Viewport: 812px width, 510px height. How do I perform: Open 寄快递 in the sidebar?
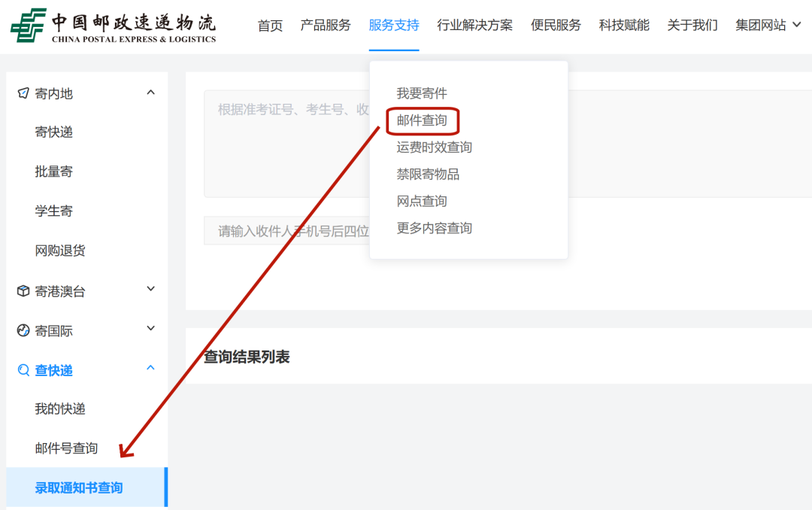pos(54,132)
